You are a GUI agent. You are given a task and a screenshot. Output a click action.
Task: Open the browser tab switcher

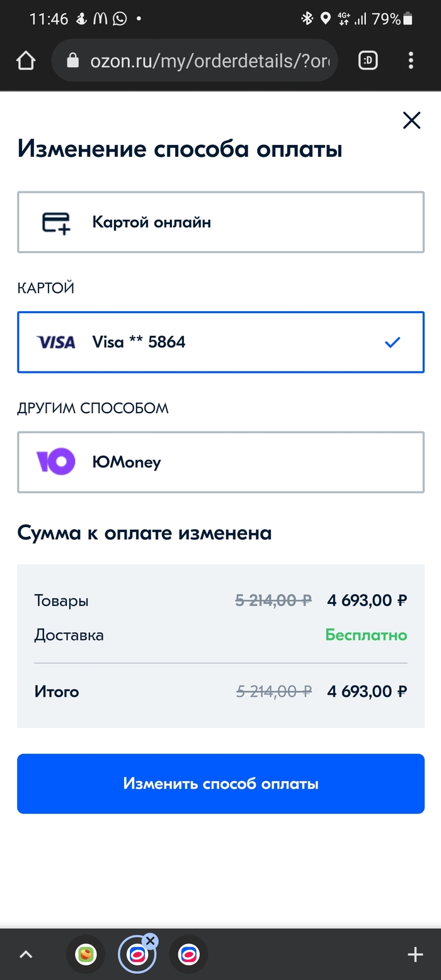(368, 60)
